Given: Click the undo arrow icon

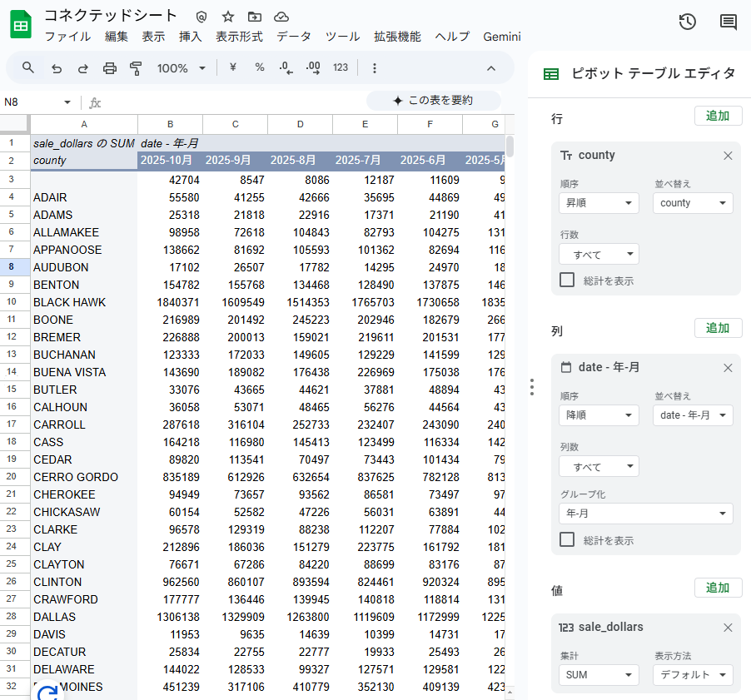Looking at the screenshot, I should [56, 68].
